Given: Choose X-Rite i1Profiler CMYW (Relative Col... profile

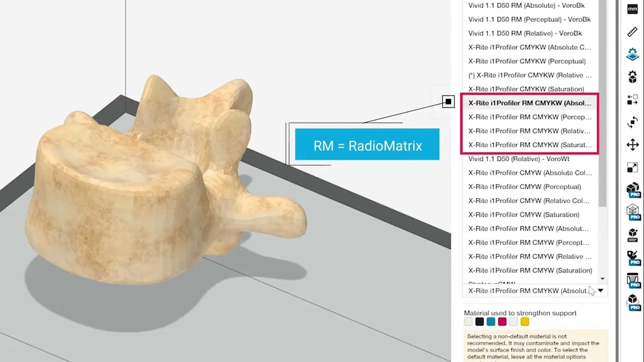Looking at the screenshot, I should point(529,201).
